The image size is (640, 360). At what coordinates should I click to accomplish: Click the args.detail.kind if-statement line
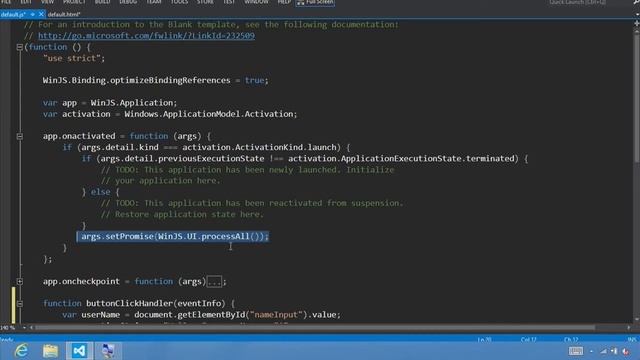pyautogui.click(x=206, y=147)
